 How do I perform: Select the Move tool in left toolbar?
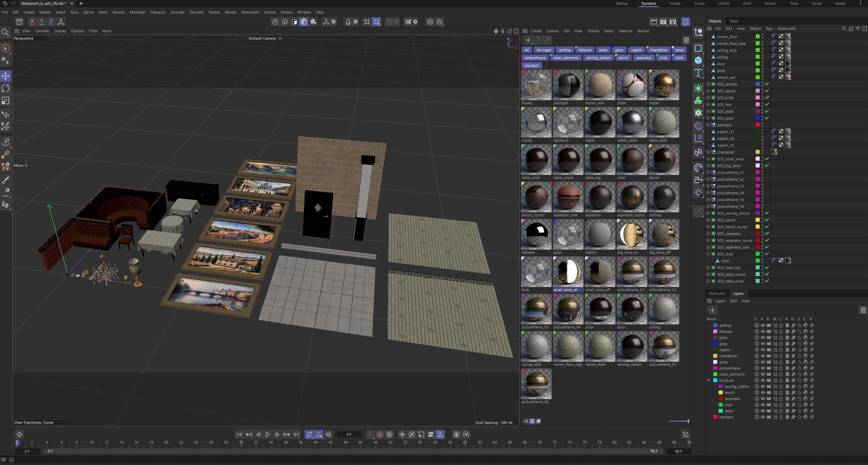tap(5, 76)
